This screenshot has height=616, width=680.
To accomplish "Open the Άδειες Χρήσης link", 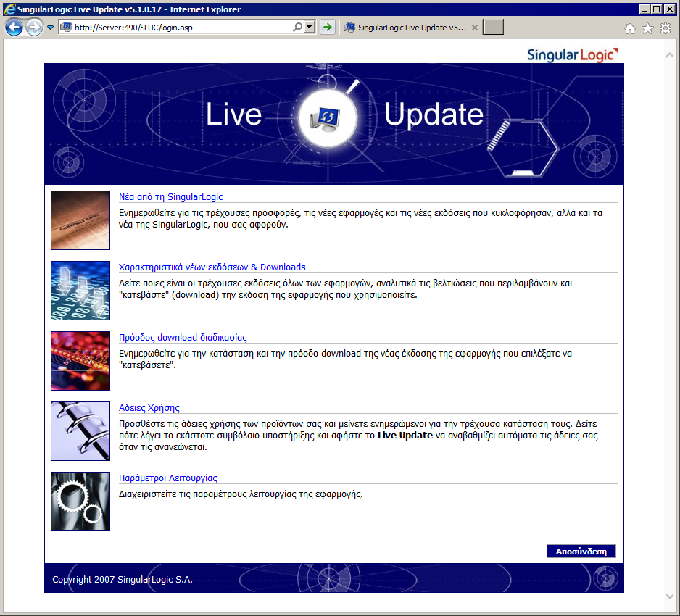I will click(149, 407).
